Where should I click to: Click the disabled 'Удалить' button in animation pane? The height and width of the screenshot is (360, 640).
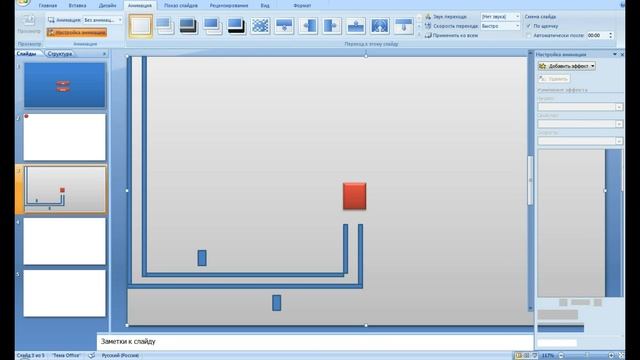point(554,79)
